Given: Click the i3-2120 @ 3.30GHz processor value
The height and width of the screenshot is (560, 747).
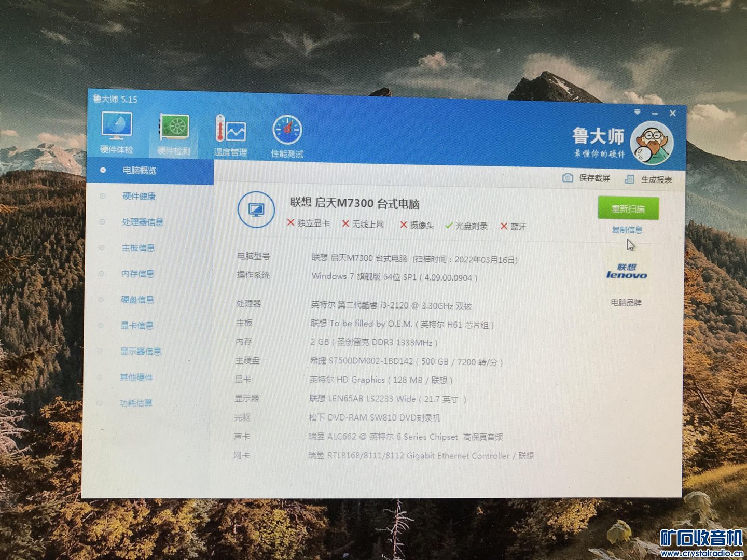Looking at the screenshot, I should click(x=391, y=305).
